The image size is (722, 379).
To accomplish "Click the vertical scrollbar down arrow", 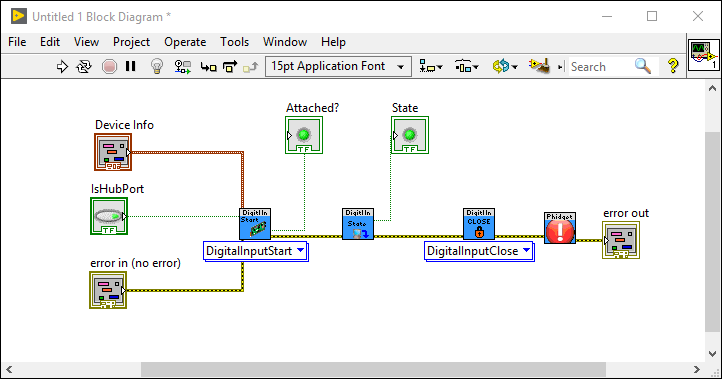I will 712,354.
